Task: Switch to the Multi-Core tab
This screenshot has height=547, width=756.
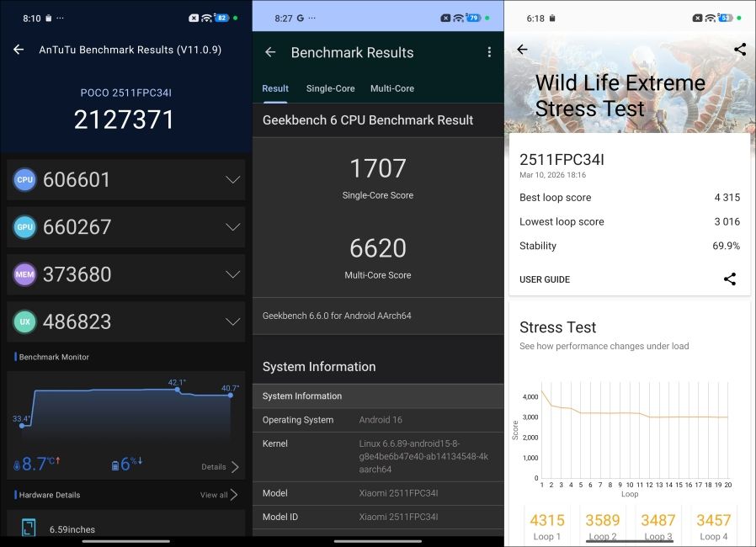Action: [391, 88]
